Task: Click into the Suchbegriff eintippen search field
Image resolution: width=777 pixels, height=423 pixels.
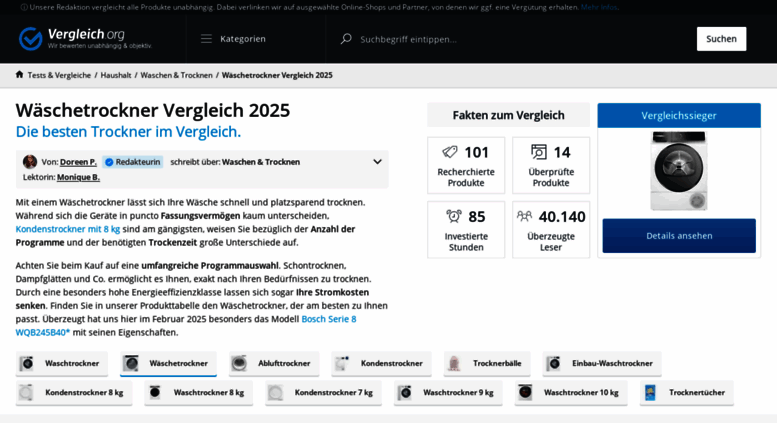Action: click(520, 39)
